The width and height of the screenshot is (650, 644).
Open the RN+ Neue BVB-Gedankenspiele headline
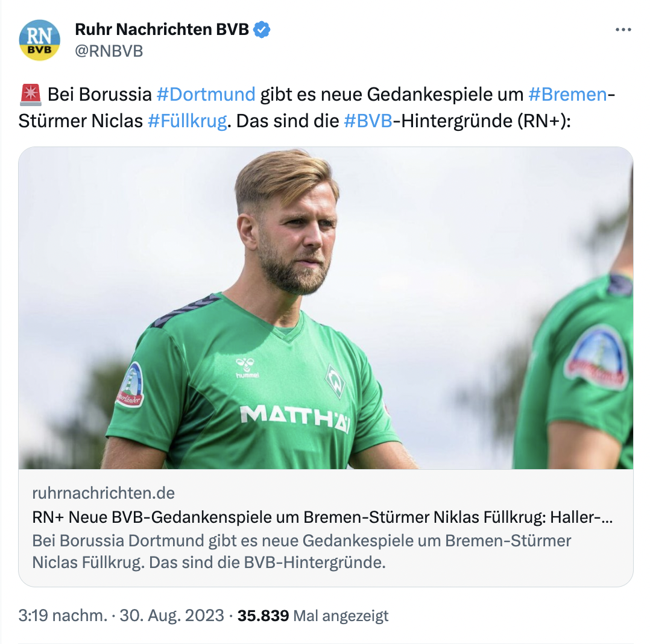(322, 518)
